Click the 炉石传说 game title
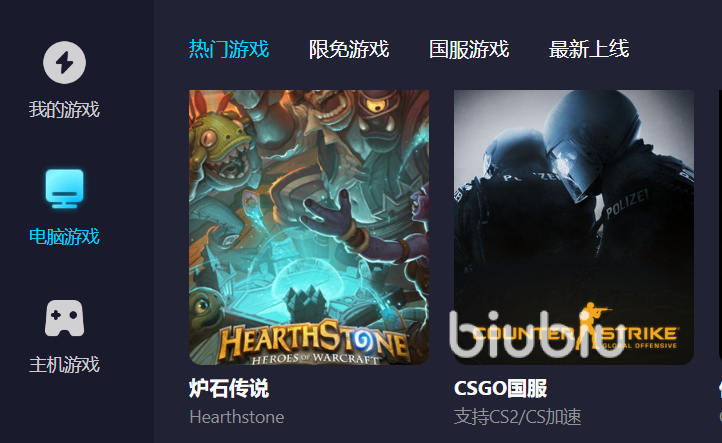 229,388
